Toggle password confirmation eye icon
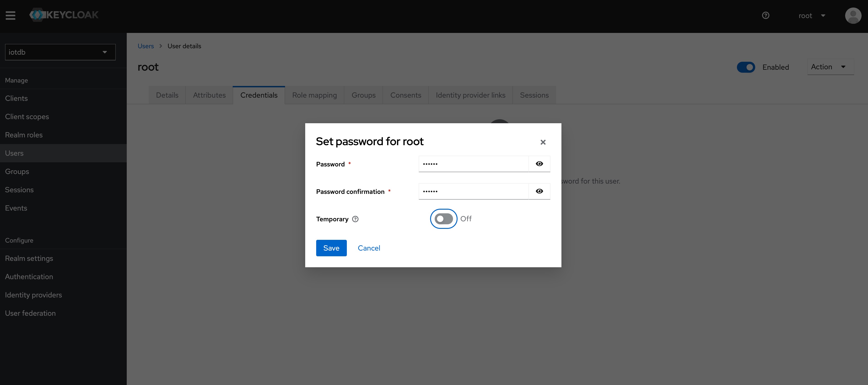 539,191
